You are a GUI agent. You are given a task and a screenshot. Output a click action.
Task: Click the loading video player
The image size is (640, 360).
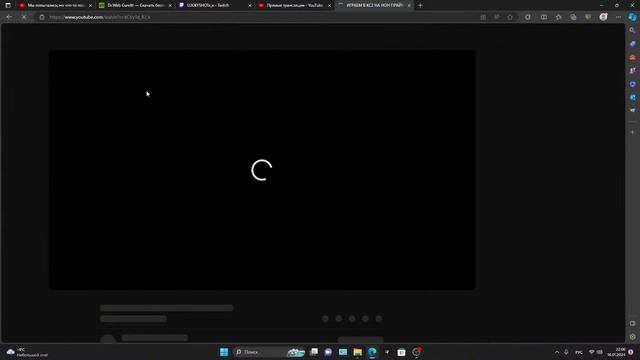click(262, 170)
